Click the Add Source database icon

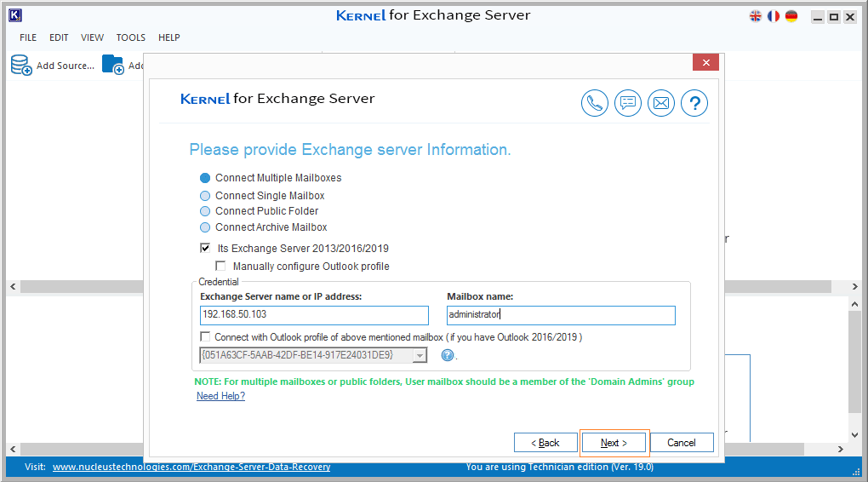[21, 65]
